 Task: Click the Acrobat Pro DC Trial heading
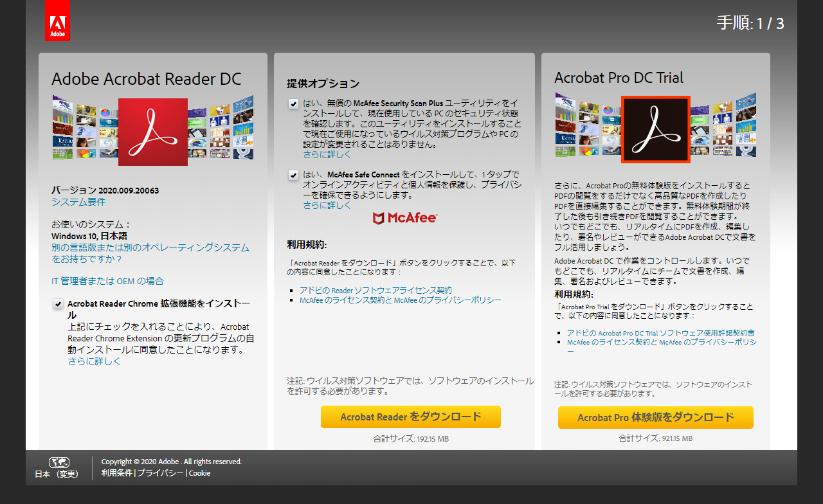(x=619, y=78)
